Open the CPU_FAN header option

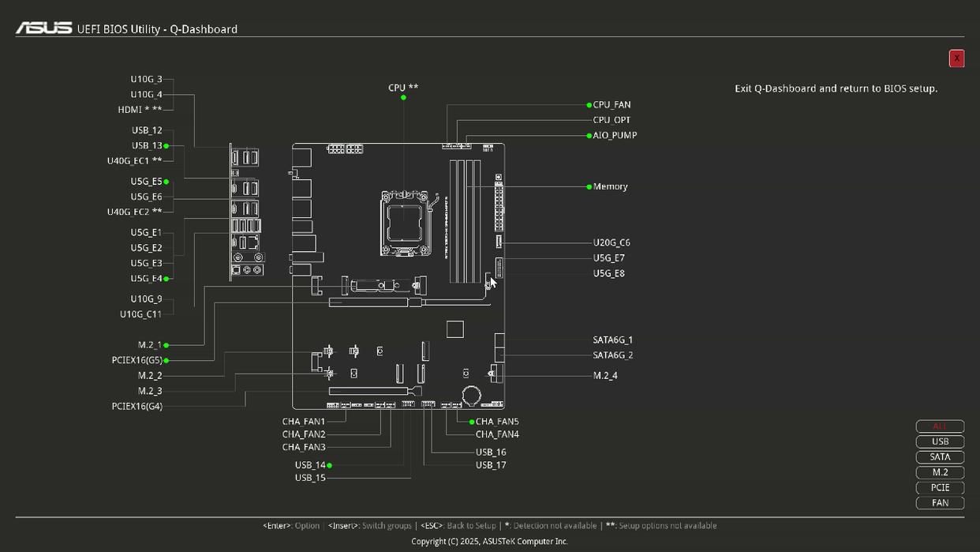[x=612, y=104]
